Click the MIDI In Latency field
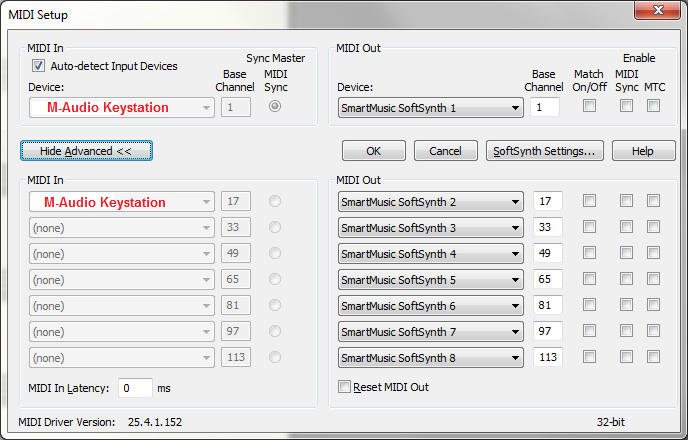 [x=135, y=387]
